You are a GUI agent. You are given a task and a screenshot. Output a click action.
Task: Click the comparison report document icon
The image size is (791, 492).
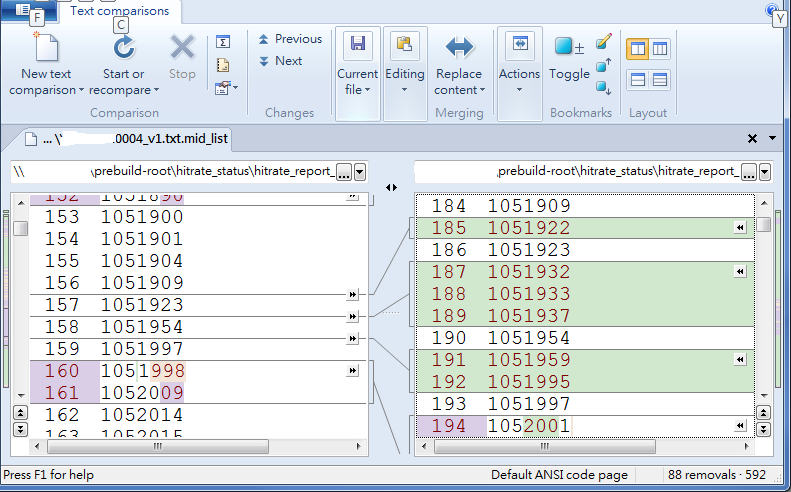222,65
